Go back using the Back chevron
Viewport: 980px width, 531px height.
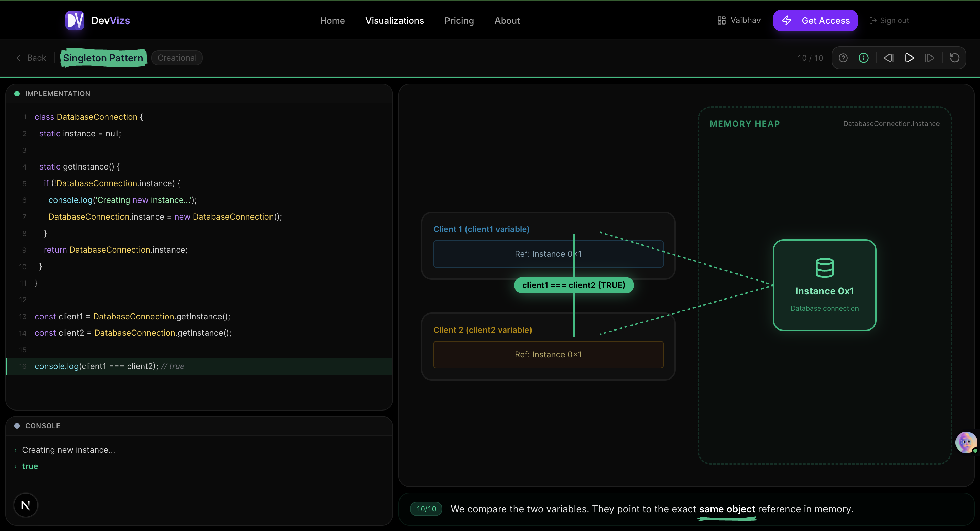19,58
